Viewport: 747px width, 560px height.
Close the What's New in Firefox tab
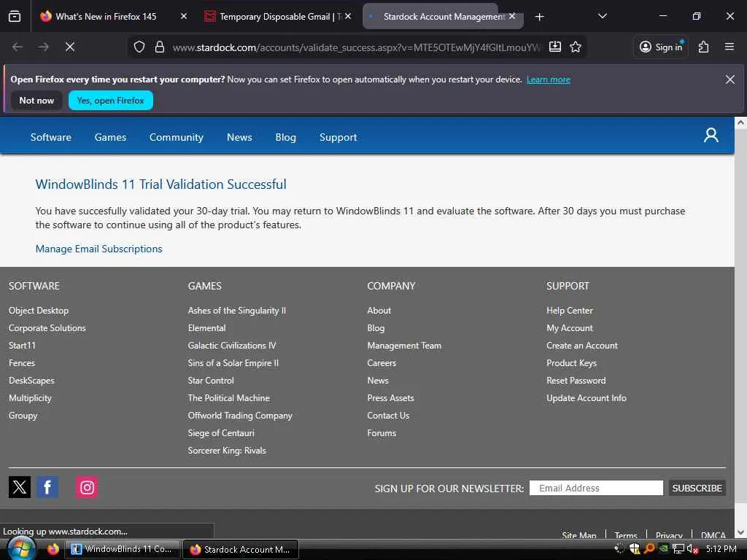184,16
